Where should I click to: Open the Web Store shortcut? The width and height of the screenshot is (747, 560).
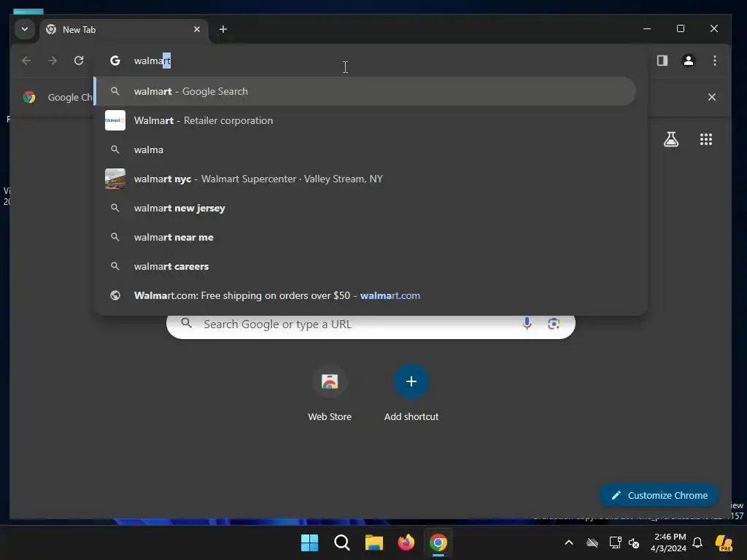click(x=330, y=394)
